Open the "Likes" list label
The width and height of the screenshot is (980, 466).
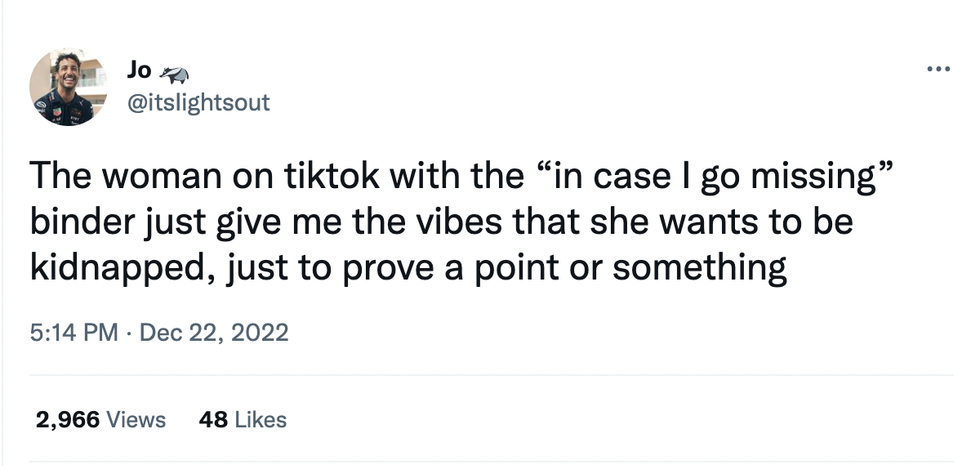pos(260,420)
